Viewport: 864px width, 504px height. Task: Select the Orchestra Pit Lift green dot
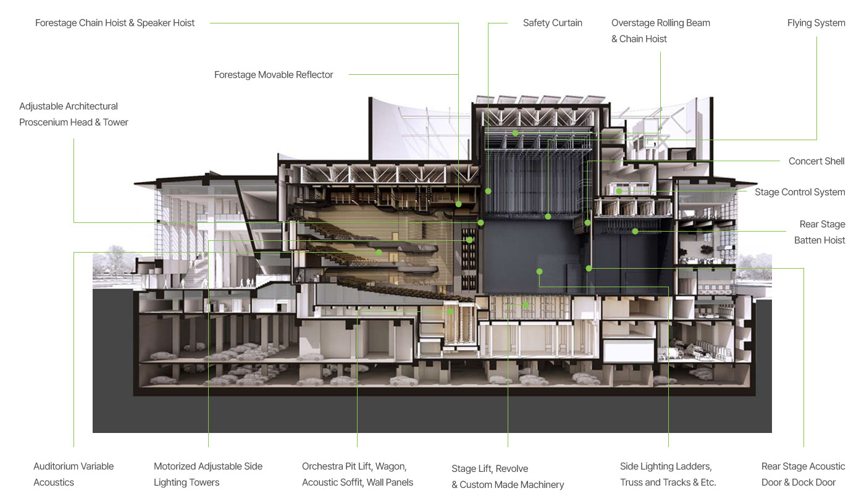tap(451, 311)
